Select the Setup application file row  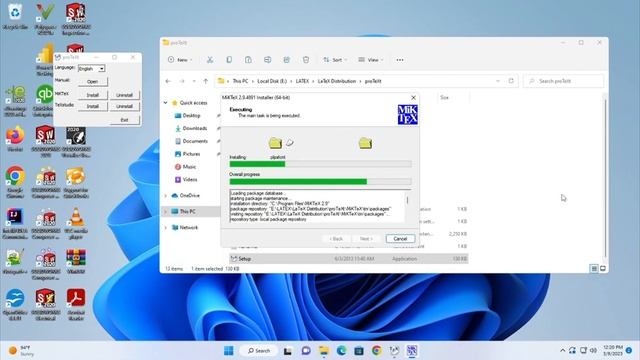click(349, 259)
